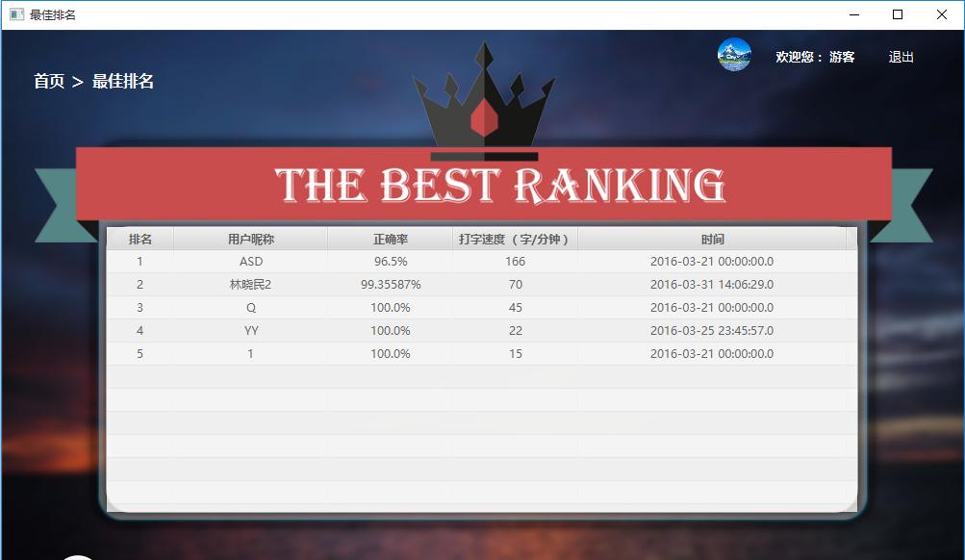This screenshot has width=965, height=560.
Task: Click the typing speed value 15
Action: pos(516,354)
